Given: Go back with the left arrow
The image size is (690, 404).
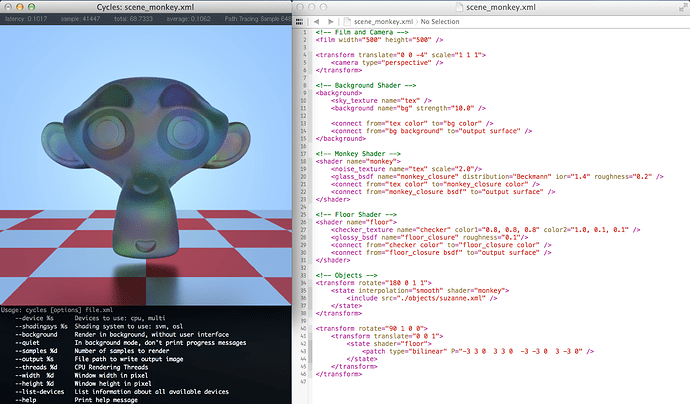Looking at the screenshot, I should (x=316, y=22).
